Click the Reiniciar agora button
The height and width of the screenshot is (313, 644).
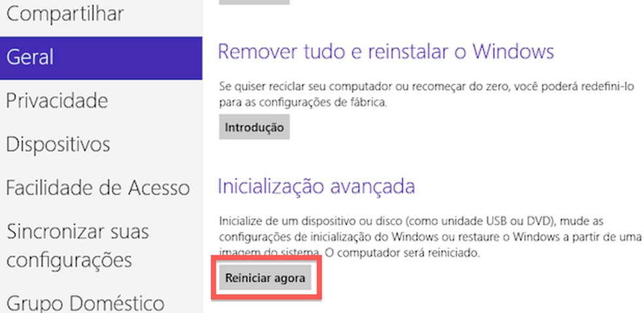pyautogui.click(x=265, y=278)
